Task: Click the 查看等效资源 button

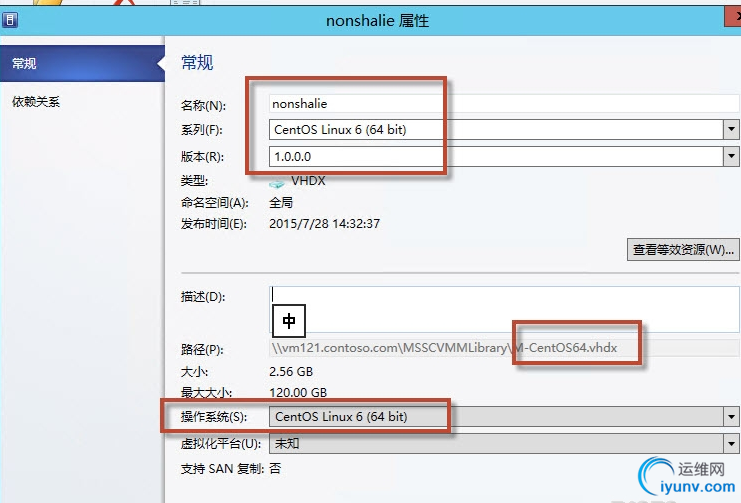Action: [683, 250]
